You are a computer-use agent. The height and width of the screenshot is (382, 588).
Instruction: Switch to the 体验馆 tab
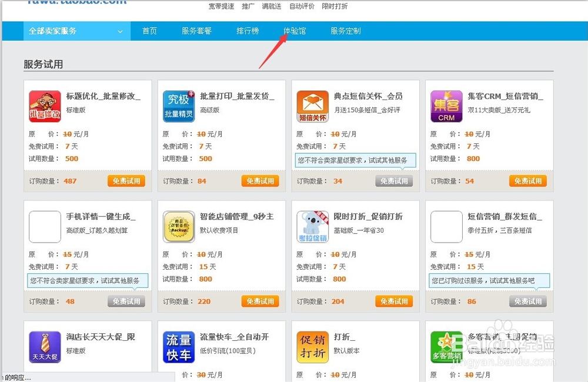pyautogui.click(x=295, y=31)
